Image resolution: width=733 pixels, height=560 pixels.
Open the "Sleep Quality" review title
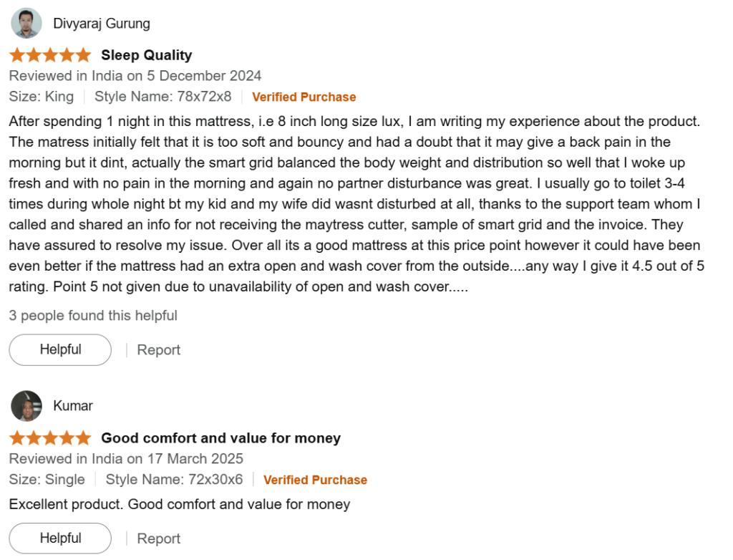coord(147,55)
